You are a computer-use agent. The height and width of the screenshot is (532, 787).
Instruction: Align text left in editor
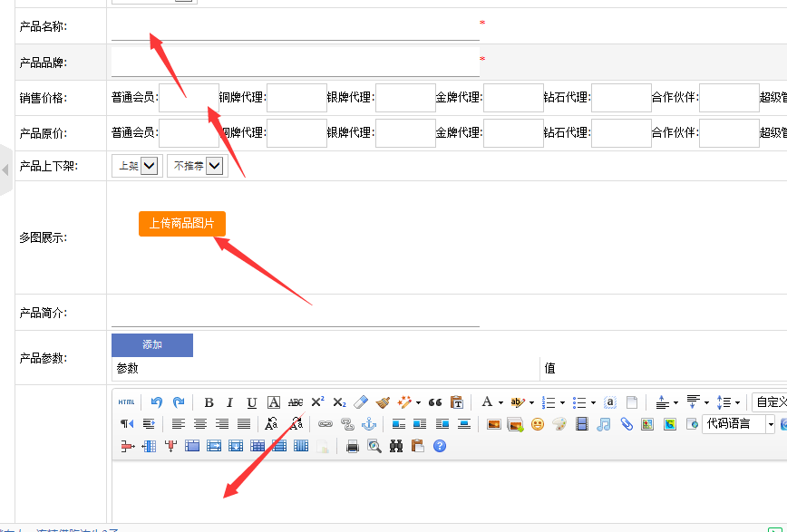click(x=179, y=424)
